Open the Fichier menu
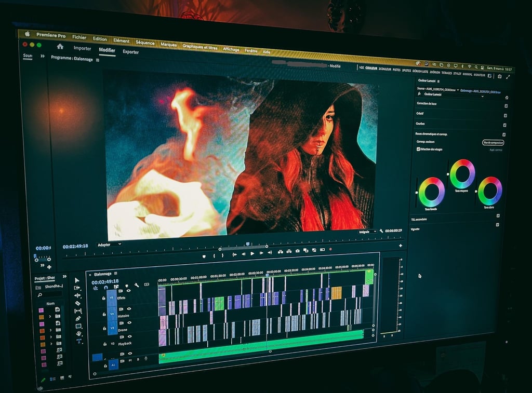532x393 pixels. [79, 37]
